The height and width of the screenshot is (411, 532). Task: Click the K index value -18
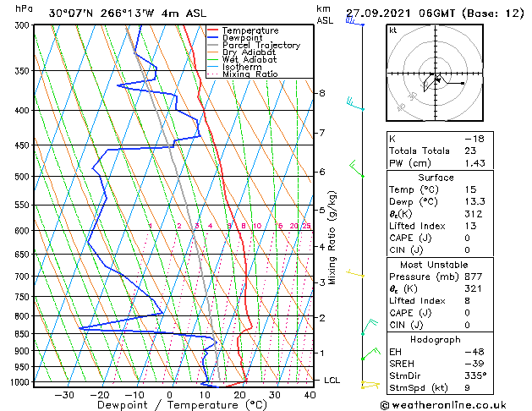474,139
